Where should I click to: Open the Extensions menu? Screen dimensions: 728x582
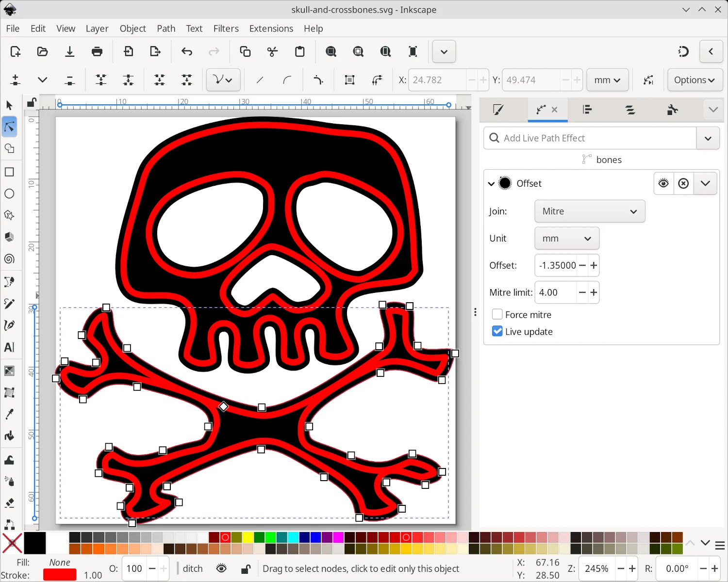[x=271, y=29]
